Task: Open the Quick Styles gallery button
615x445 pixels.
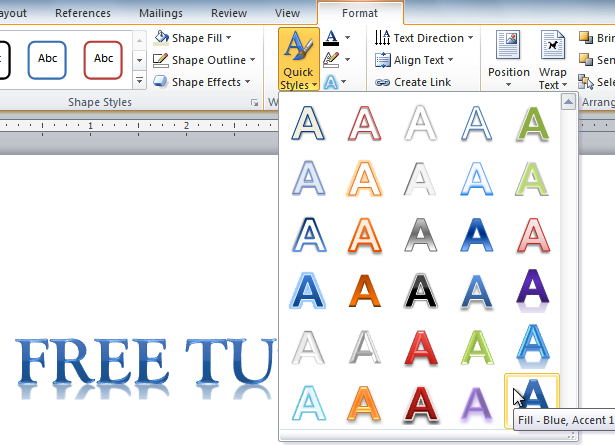Action: coord(297,59)
